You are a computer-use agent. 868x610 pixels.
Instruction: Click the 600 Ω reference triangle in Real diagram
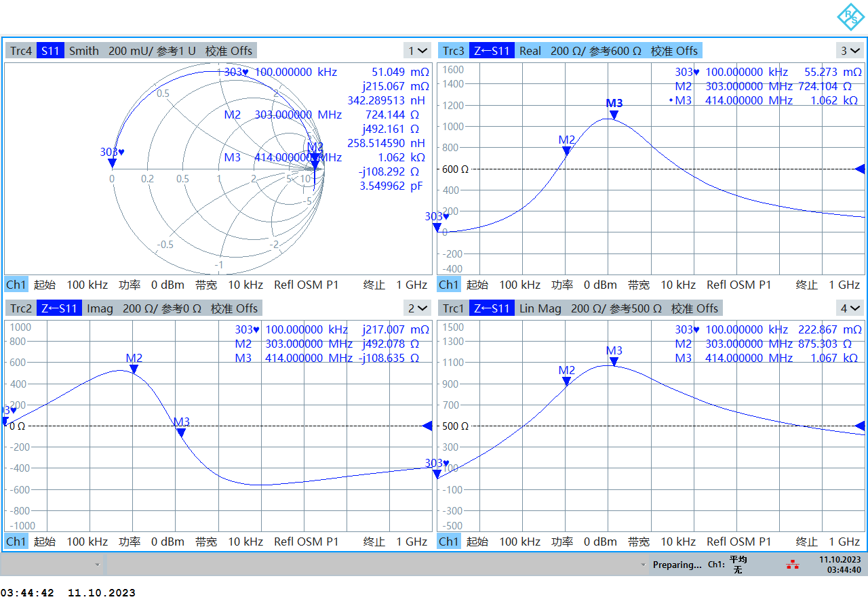[x=860, y=169]
